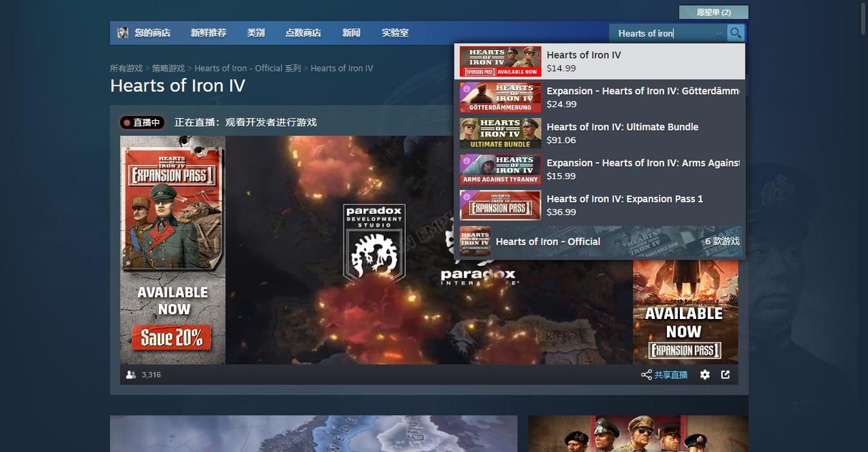Click Expansion Pass 1 suggestion thumbnail

click(x=500, y=205)
